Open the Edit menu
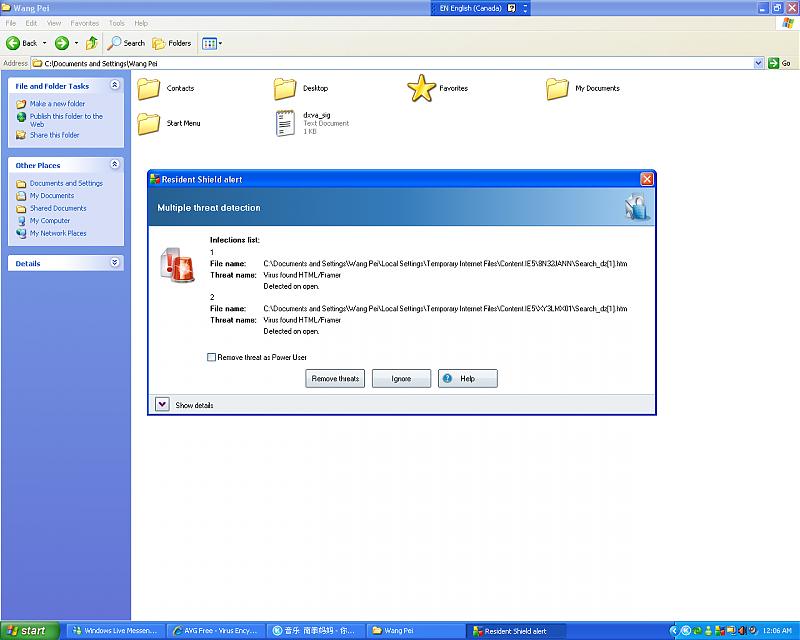The image size is (800, 640). (32, 23)
